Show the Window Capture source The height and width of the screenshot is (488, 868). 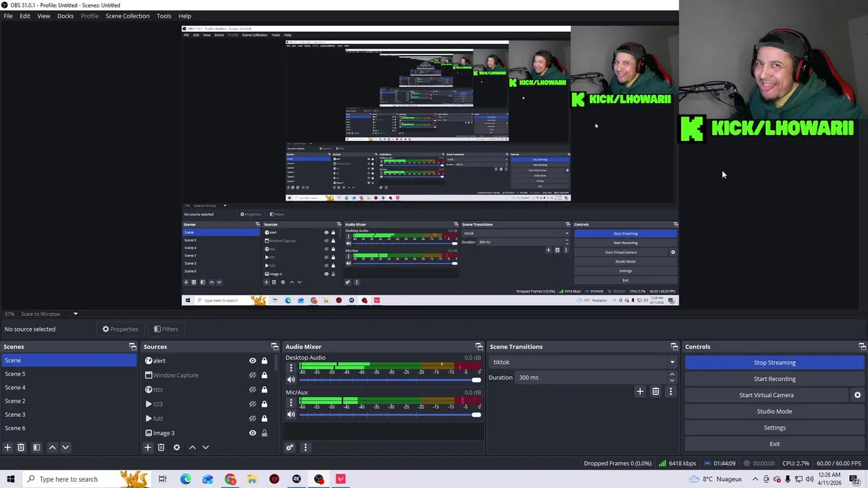[252, 375]
